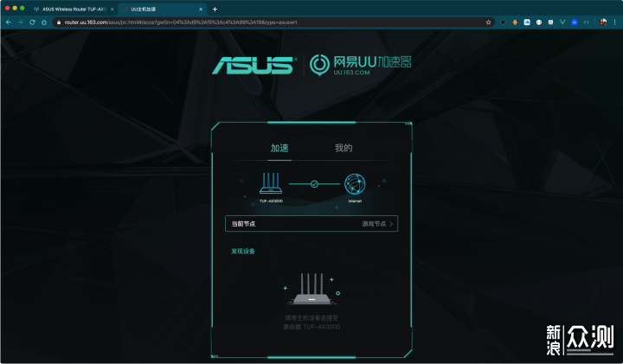Image resolution: width=623 pixels, height=364 pixels.
Task: Select the UU主机加速 browser tab
Action: [x=162, y=10]
